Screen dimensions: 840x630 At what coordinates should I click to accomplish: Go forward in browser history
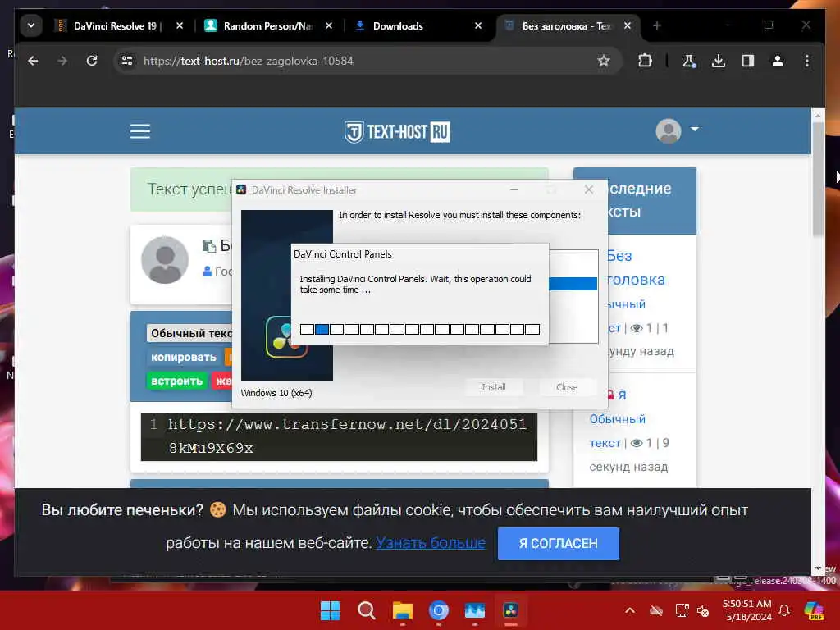[62, 61]
